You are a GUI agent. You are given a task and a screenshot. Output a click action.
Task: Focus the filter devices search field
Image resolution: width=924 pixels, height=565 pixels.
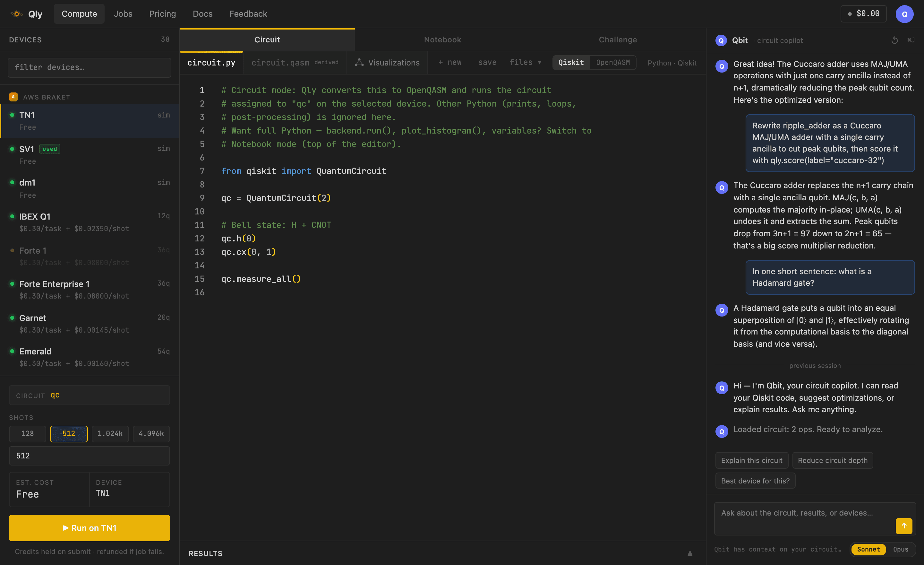point(89,67)
